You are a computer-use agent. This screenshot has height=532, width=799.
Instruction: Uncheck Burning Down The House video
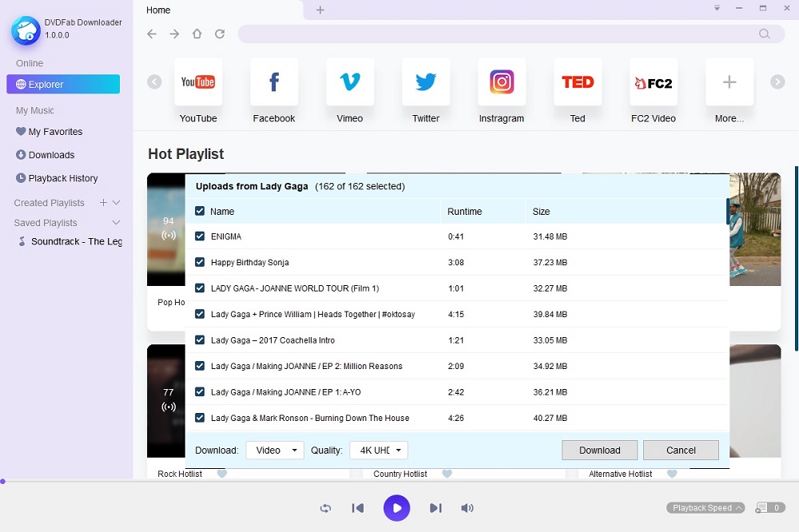[x=200, y=418]
